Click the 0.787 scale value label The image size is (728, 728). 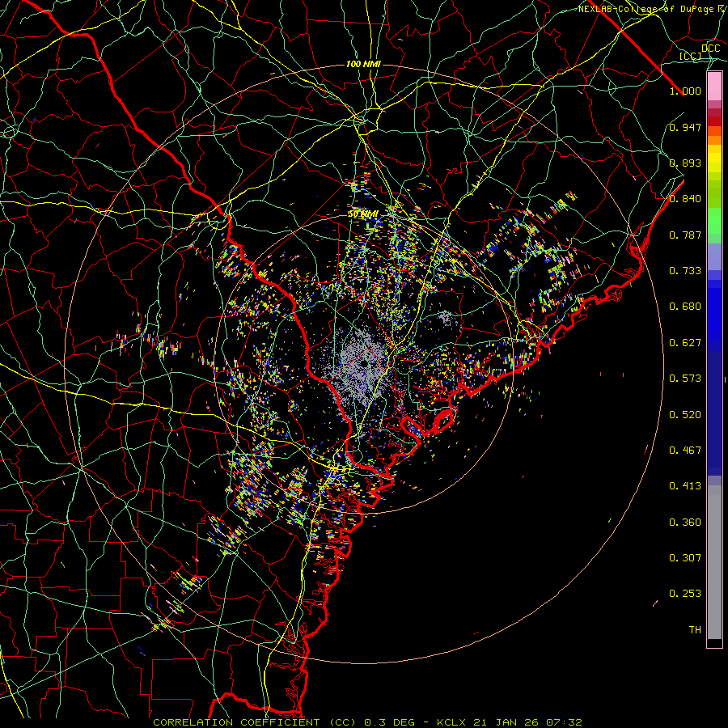[x=685, y=235]
